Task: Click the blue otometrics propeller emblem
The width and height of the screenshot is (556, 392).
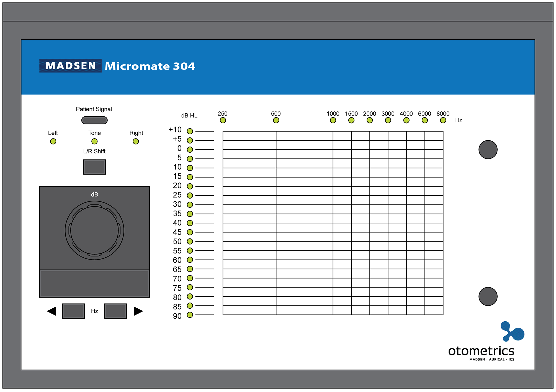Action: (x=513, y=332)
